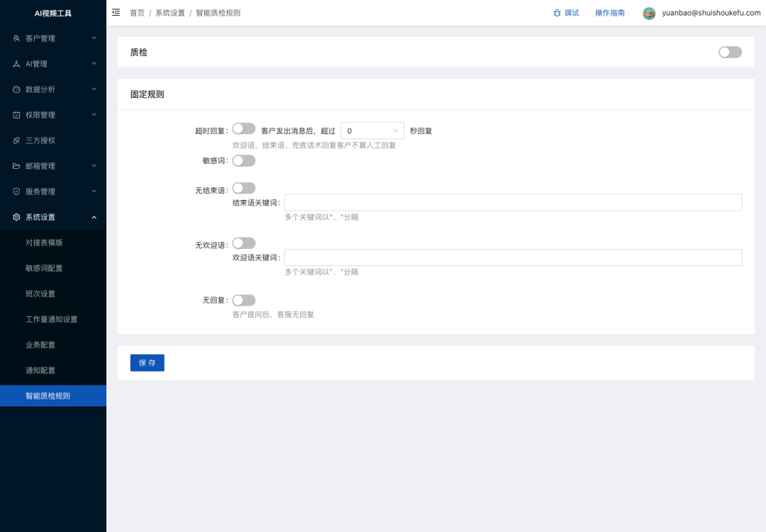Turn on the 超时回复 toggle

244,128
